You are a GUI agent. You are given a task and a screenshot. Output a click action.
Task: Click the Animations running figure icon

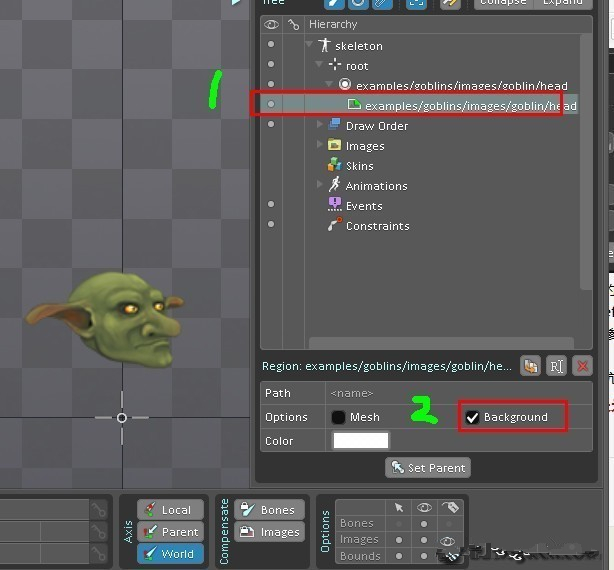[x=334, y=184]
